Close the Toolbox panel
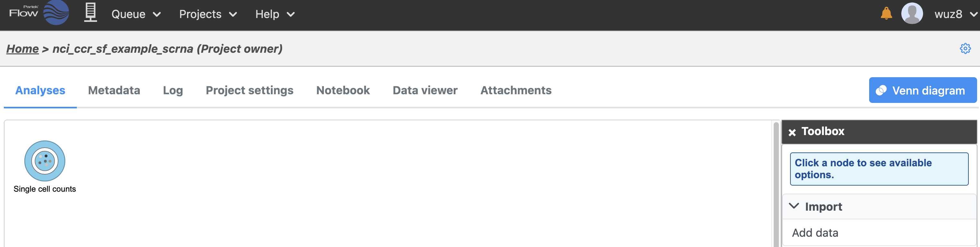 pos(792,132)
